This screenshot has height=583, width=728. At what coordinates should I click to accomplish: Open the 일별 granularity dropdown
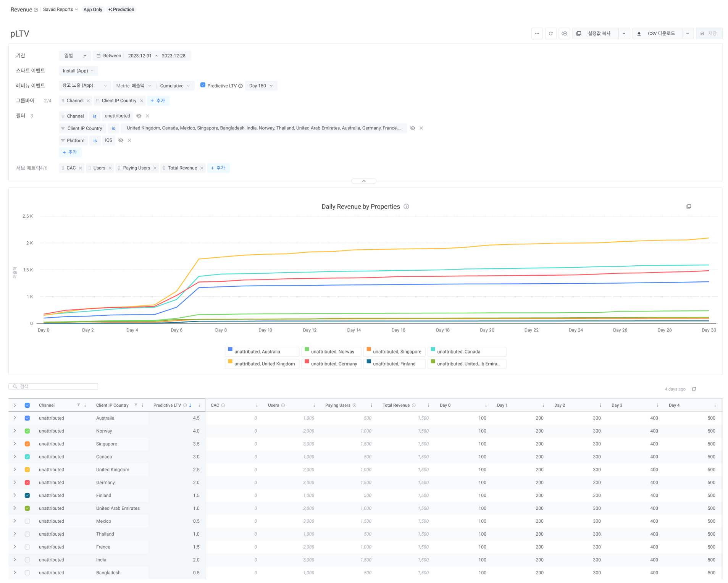[x=75, y=56]
